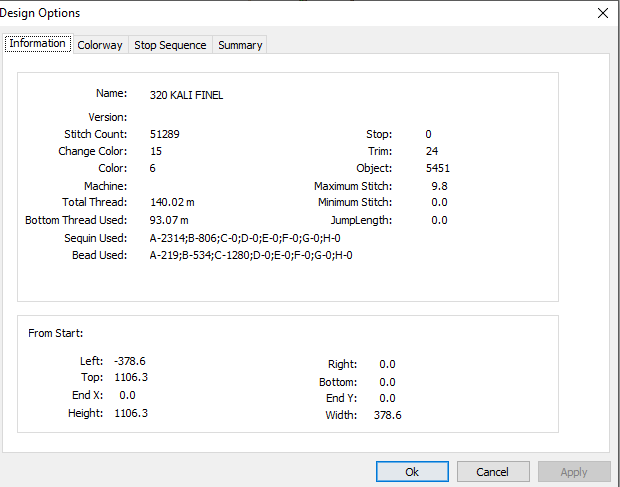Click the Machine: label
The height and width of the screenshot is (487, 620).
coord(106,186)
